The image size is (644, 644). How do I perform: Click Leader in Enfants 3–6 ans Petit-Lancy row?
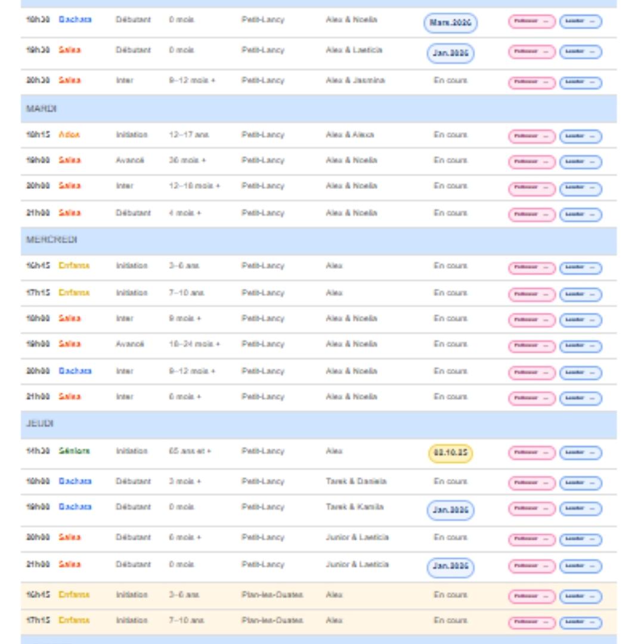point(581,268)
